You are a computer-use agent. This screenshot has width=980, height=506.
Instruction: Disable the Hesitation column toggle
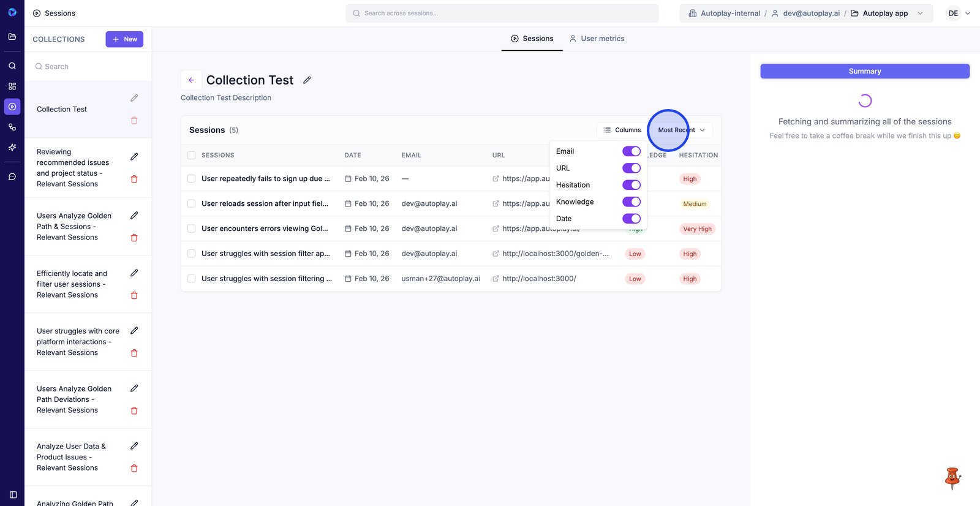click(631, 185)
